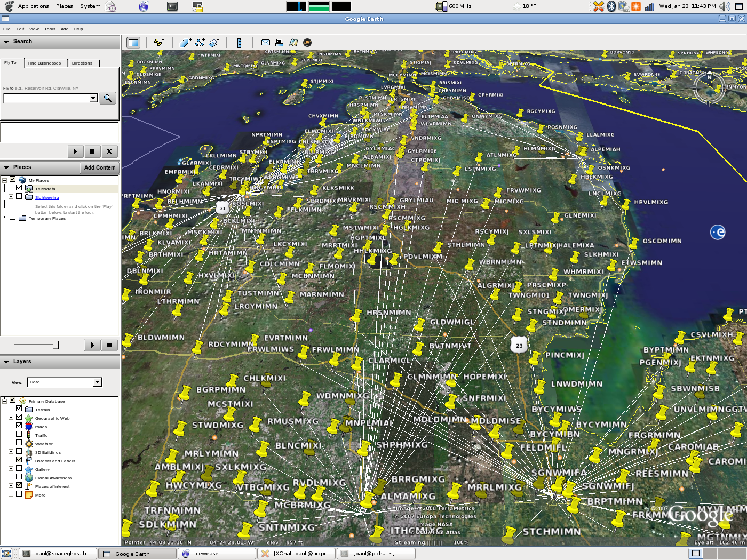Choose the Add Image Overlay tool

point(214,43)
